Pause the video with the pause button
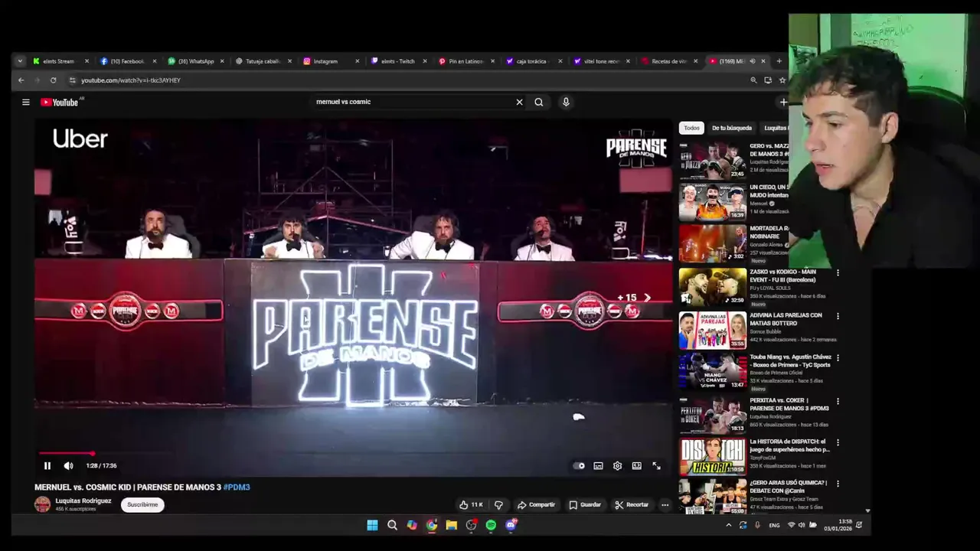 (x=47, y=465)
